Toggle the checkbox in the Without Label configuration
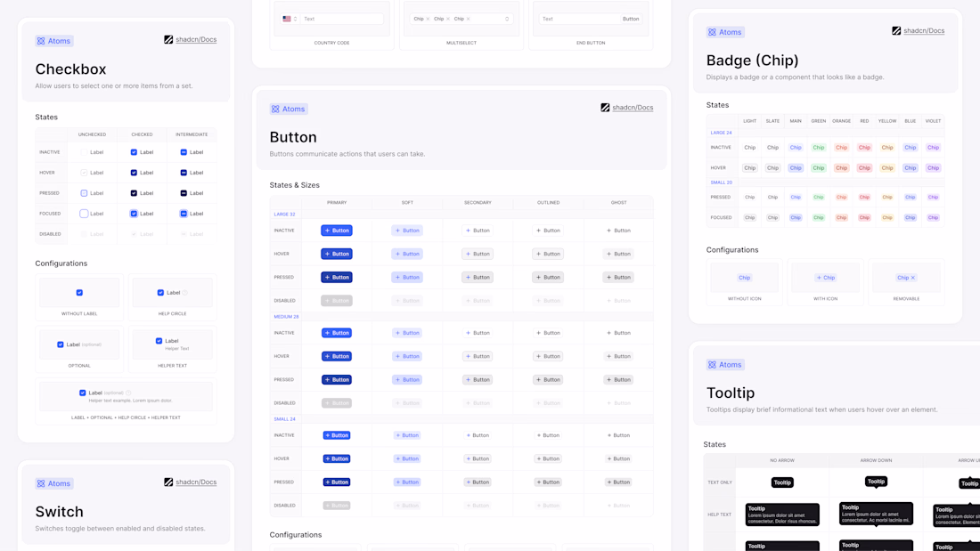The height and width of the screenshot is (551, 980). (x=79, y=293)
